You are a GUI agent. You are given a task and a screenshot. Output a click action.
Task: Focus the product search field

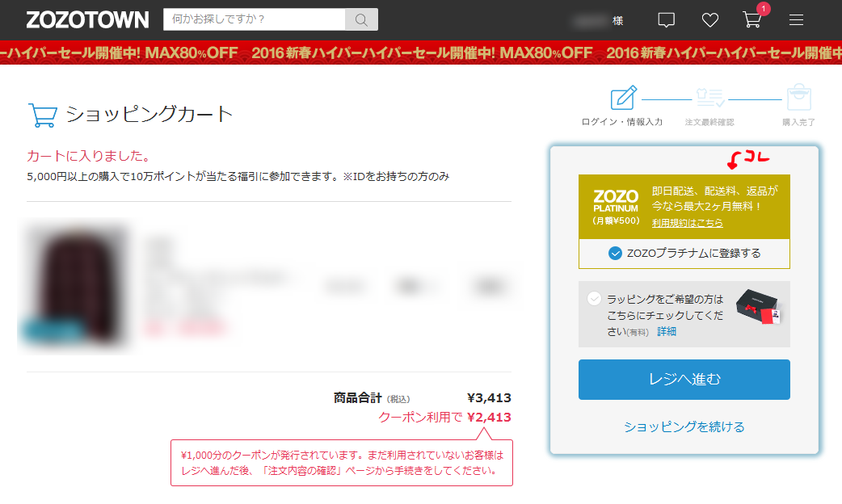pos(254,19)
